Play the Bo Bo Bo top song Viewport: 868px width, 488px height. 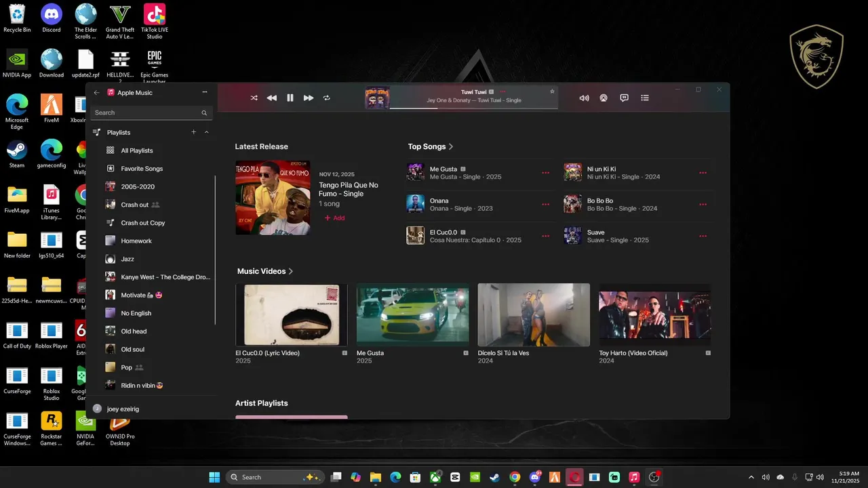(573, 204)
